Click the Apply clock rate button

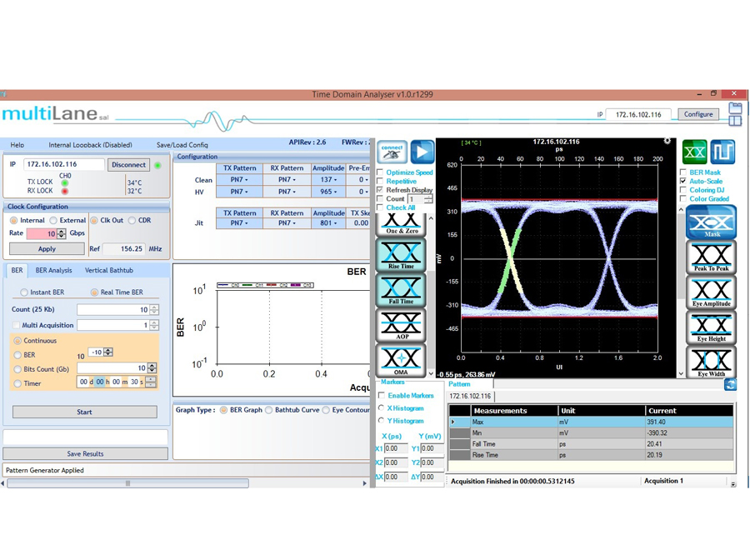click(x=47, y=248)
